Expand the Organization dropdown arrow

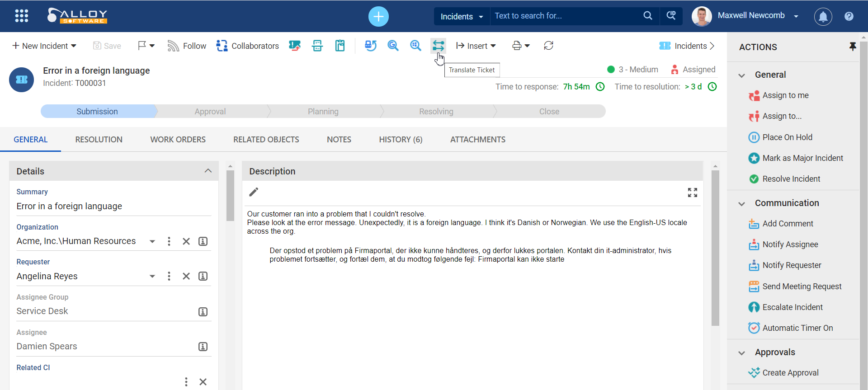tap(152, 241)
